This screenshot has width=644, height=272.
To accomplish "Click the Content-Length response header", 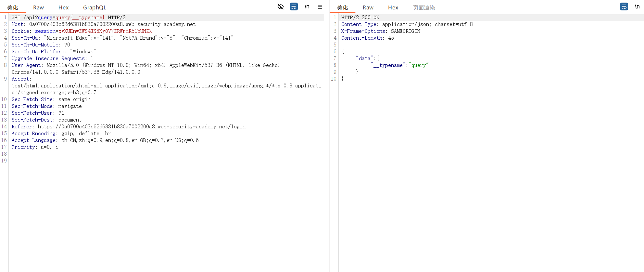I will pyautogui.click(x=362, y=38).
